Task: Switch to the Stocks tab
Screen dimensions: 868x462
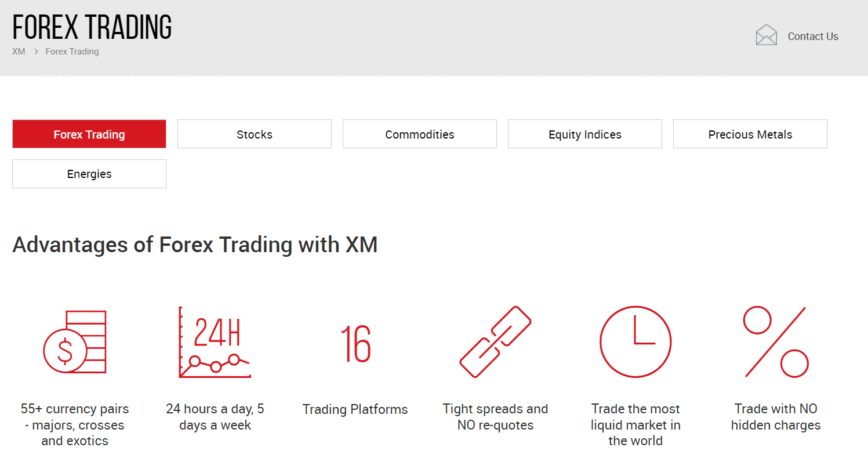Action: pyautogui.click(x=255, y=134)
